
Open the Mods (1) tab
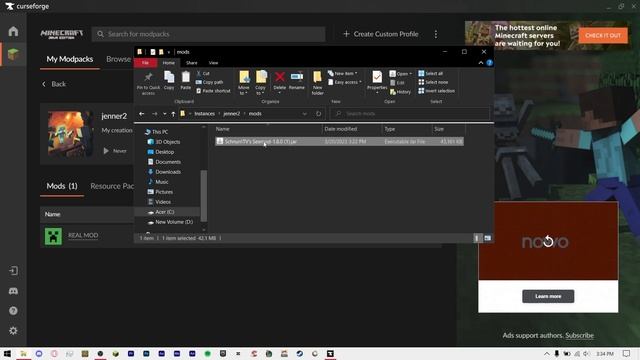coord(62,186)
